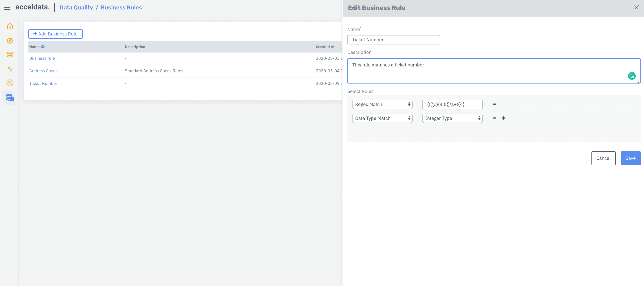This screenshot has height=286, width=644.
Task: Click the Data Quality database sidebar icon
Action: pyautogui.click(x=9, y=97)
